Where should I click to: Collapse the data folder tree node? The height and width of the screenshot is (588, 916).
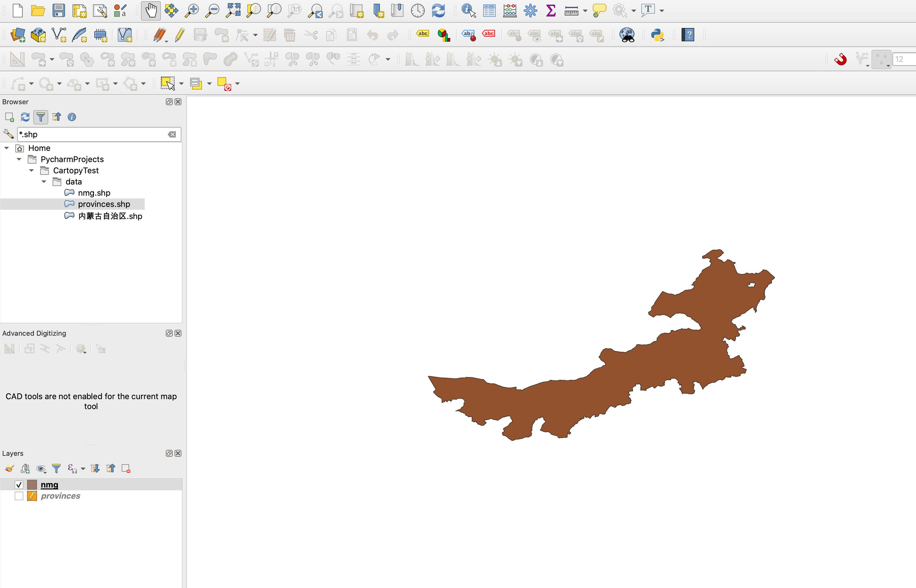[x=44, y=182]
